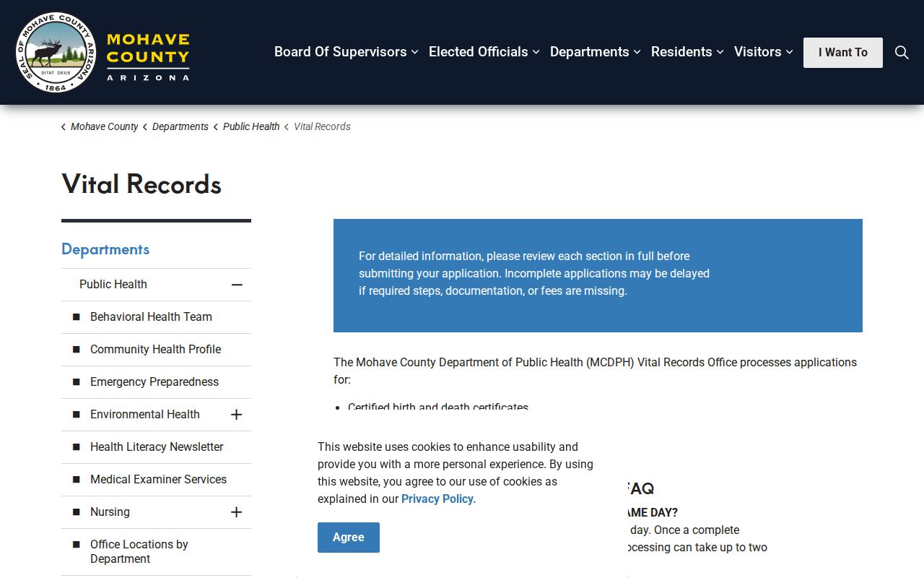The height and width of the screenshot is (578, 924).
Task: Open the Visitors menu
Action: (764, 52)
